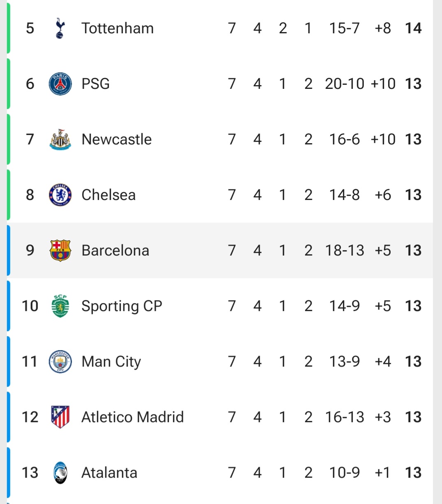This screenshot has height=504, width=442.
Task: Select the Sporting CP team name
Action: 122,306
